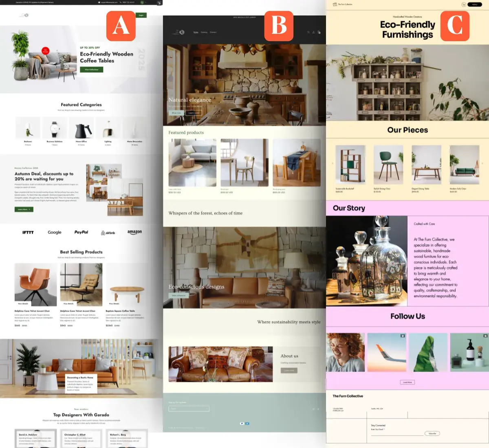Open the orange leather chair product image

(x=36, y=284)
